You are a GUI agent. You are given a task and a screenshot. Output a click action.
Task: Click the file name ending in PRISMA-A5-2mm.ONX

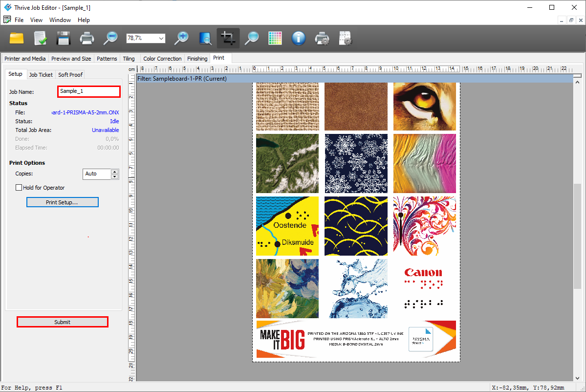pyautogui.click(x=85, y=112)
